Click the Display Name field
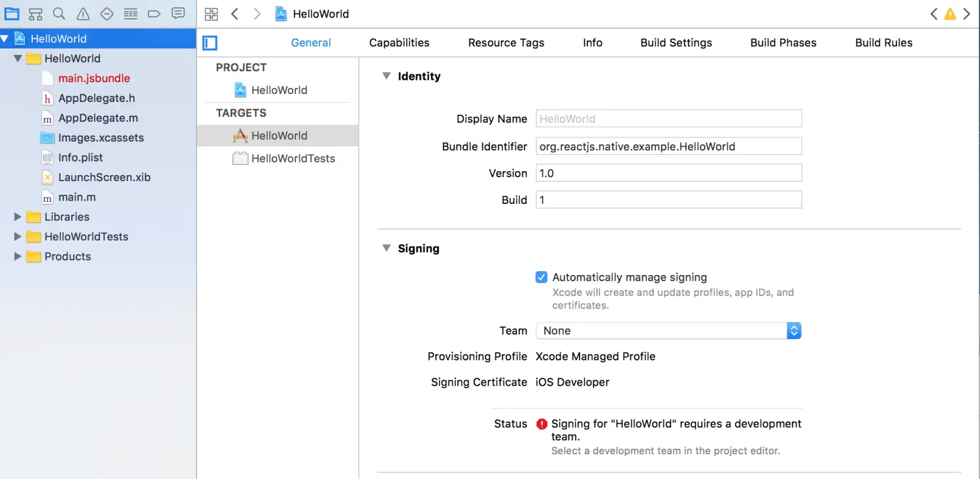The image size is (980, 479). [x=669, y=119]
